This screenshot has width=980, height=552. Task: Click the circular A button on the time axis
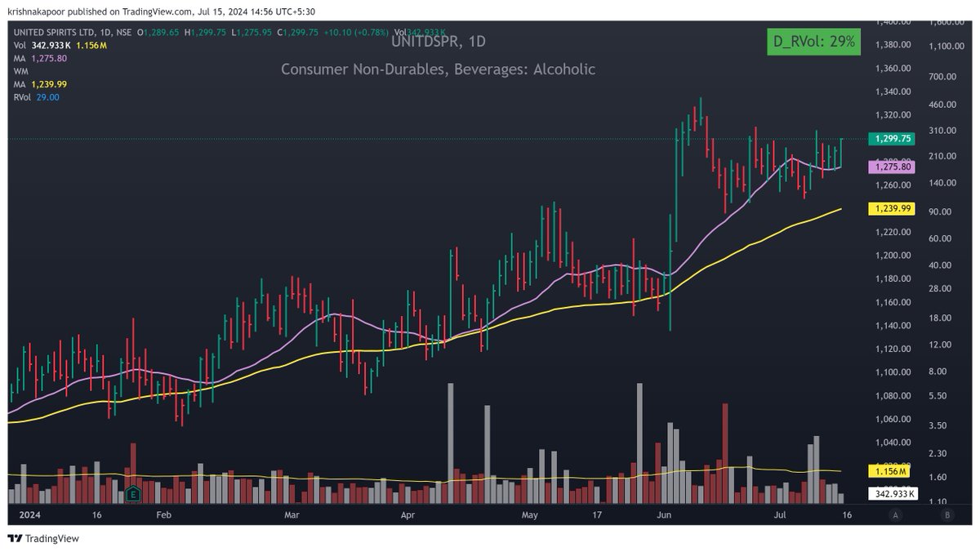895,515
